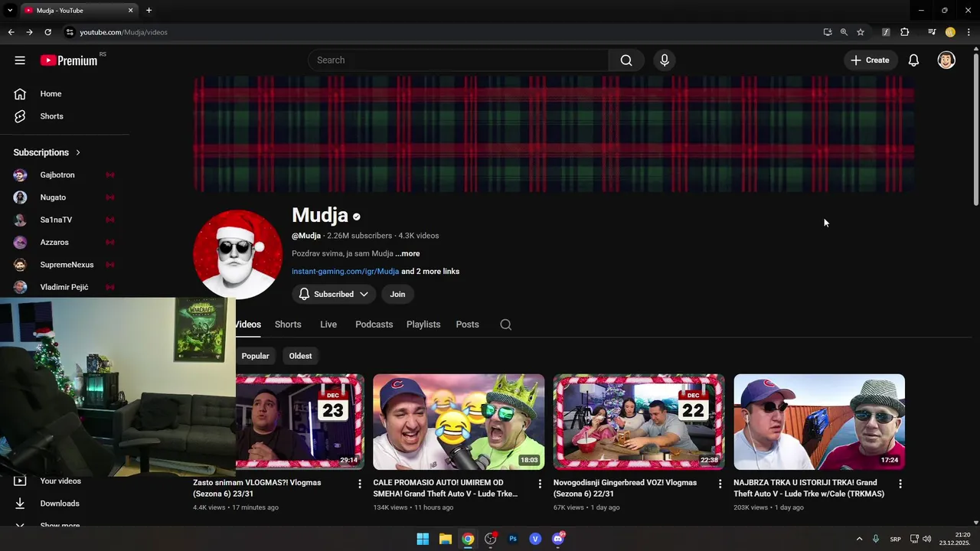The width and height of the screenshot is (980, 551).
Task: Expand the Subscriptions section arrow
Action: click(x=78, y=153)
